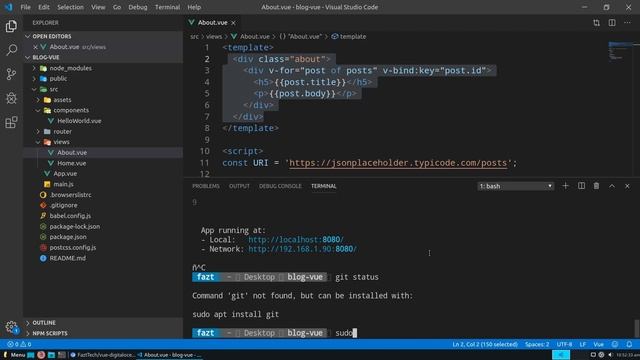Maximize the terminal panel size
Screen dimensions: 640x360
612,186
